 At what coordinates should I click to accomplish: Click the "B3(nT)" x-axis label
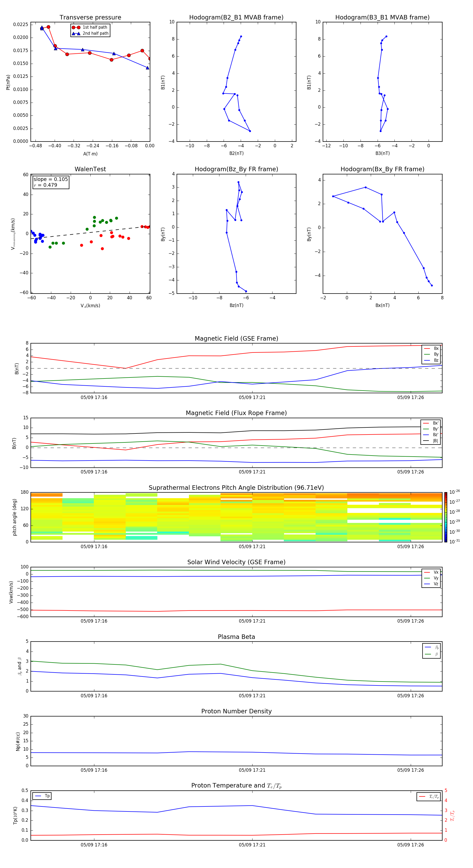[x=382, y=153]
